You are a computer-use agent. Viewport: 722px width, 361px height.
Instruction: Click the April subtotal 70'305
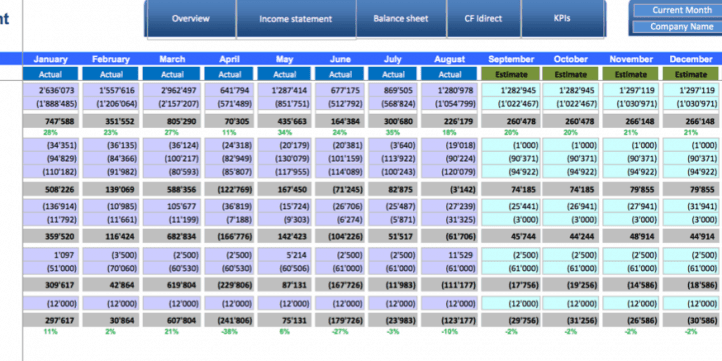pyautogui.click(x=229, y=122)
